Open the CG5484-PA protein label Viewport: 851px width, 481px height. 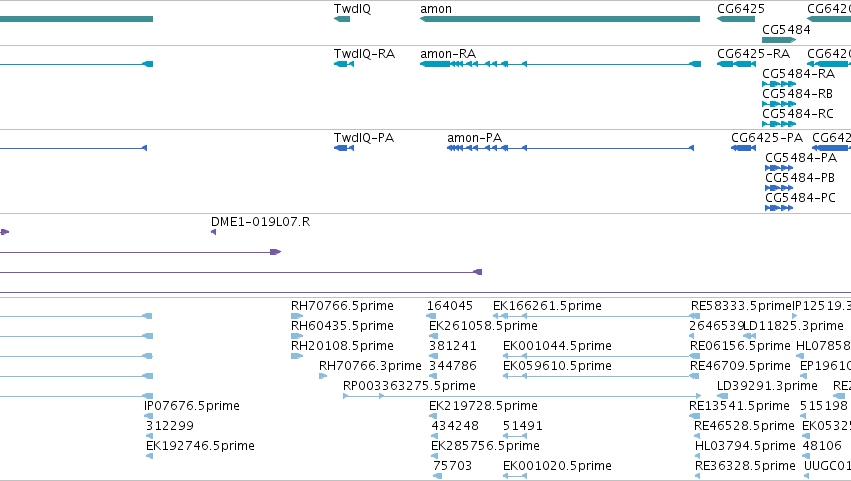tap(801, 158)
